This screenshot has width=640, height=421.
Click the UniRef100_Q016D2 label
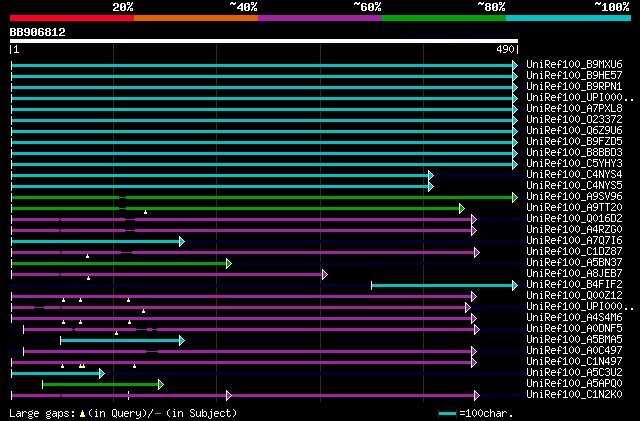pos(574,219)
